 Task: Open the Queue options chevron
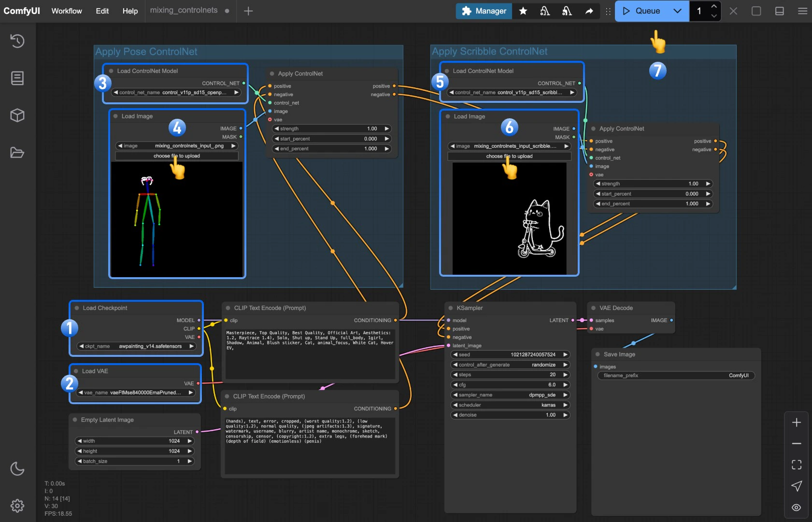click(x=678, y=11)
